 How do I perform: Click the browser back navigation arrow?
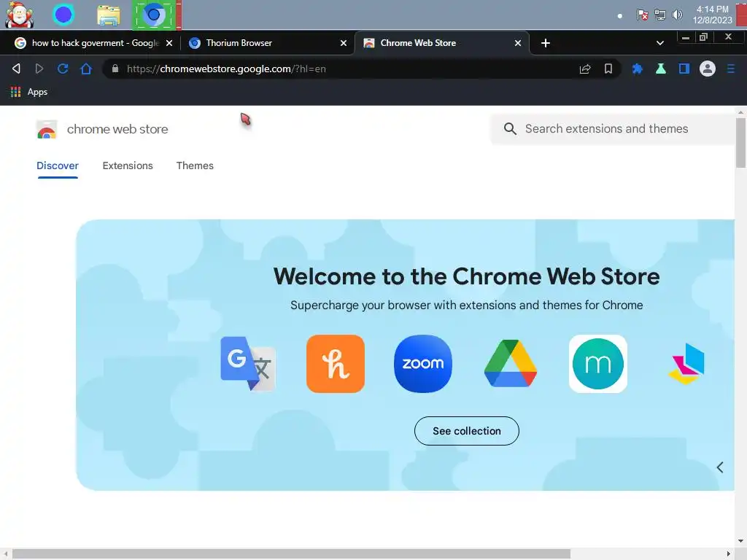click(16, 69)
